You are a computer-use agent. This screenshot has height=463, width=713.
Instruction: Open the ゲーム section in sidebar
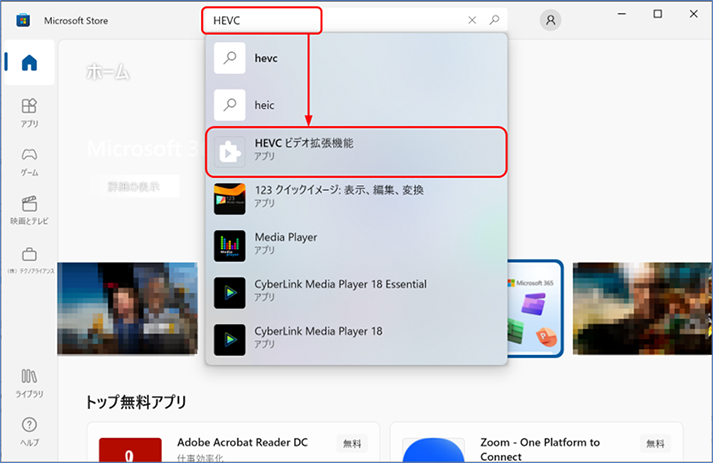coord(29,161)
